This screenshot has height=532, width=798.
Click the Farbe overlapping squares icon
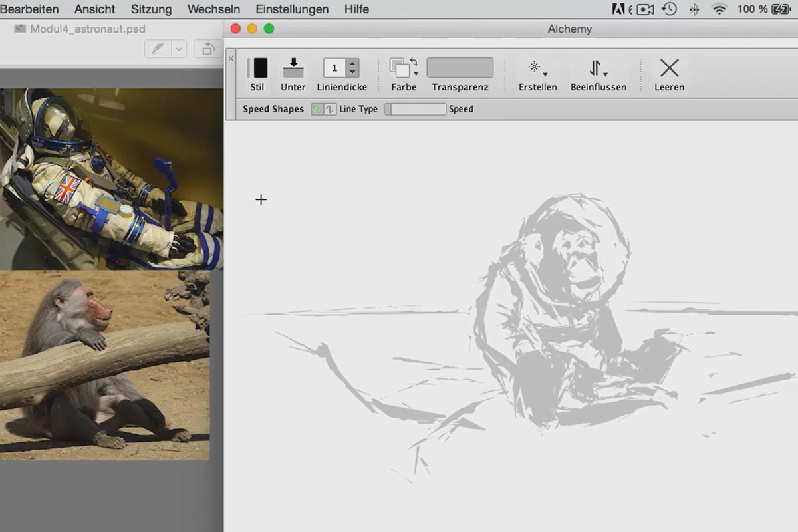(x=400, y=66)
